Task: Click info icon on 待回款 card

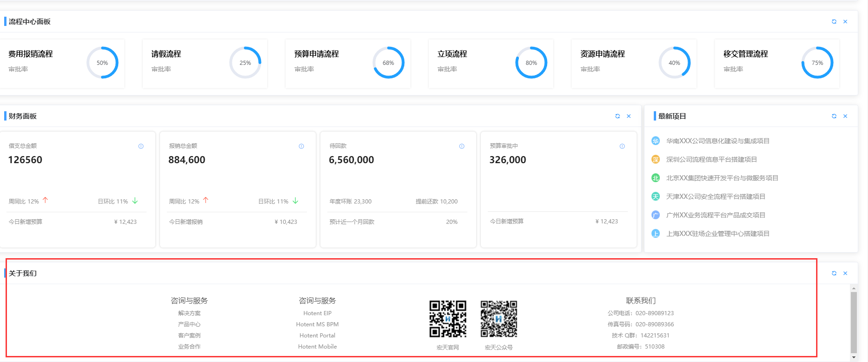Action: (x=462, y=146)
